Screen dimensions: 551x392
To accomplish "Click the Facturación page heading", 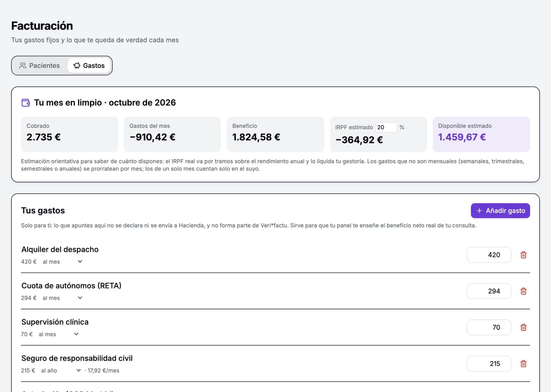I will 42,26.
